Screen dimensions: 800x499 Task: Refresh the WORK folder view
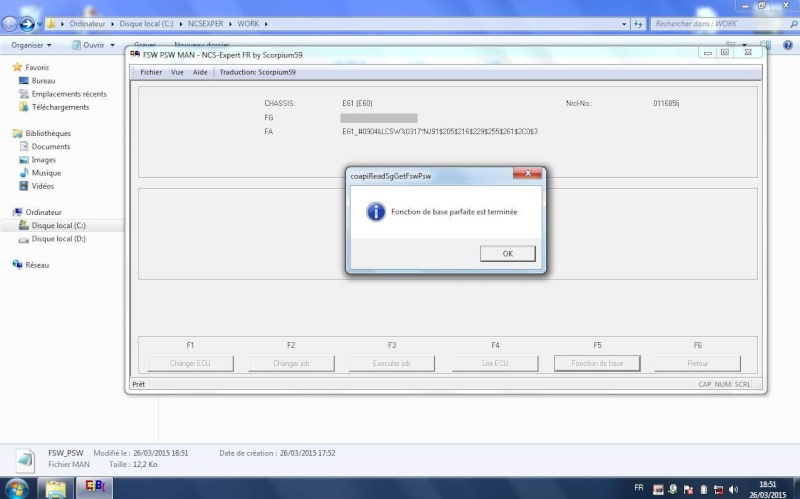coord(638,23)
